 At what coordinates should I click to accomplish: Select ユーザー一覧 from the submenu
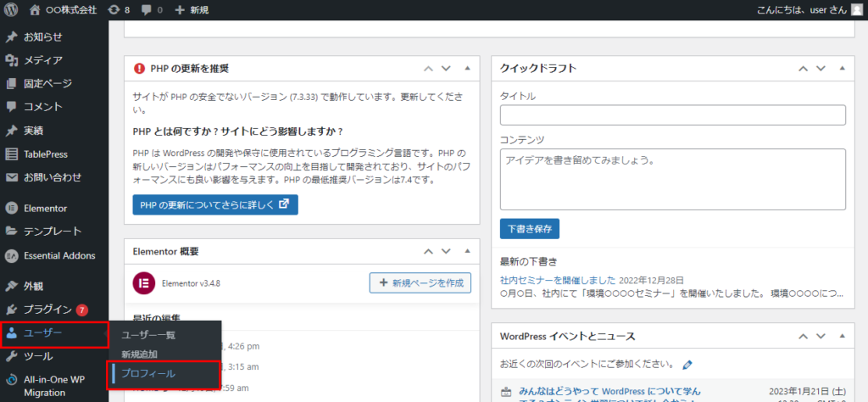click(x=148, y=335)
